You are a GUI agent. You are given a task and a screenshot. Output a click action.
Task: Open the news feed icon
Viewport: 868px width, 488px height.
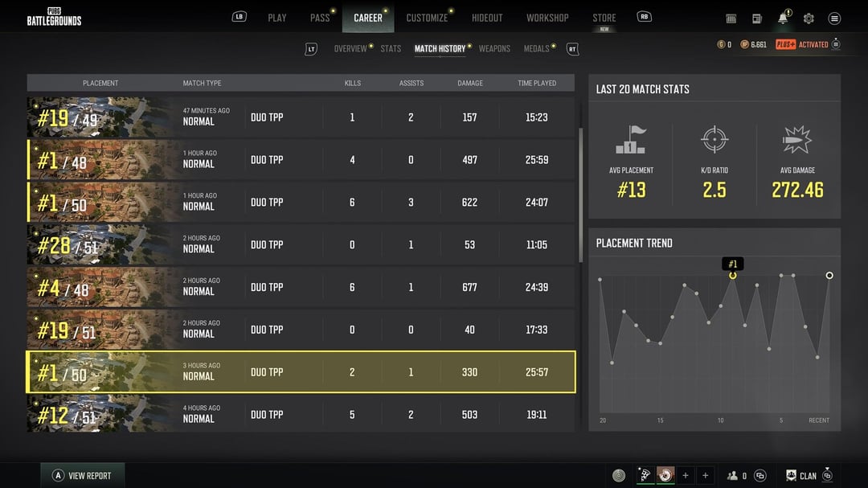[757, 18]
